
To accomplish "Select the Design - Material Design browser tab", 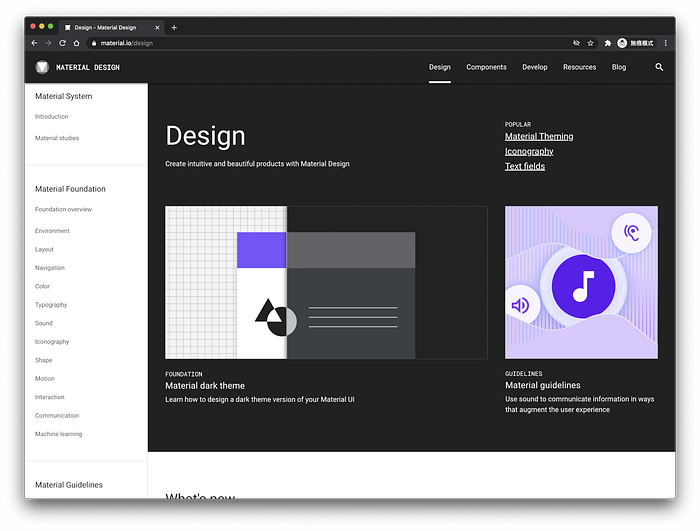I will point(112,28).
